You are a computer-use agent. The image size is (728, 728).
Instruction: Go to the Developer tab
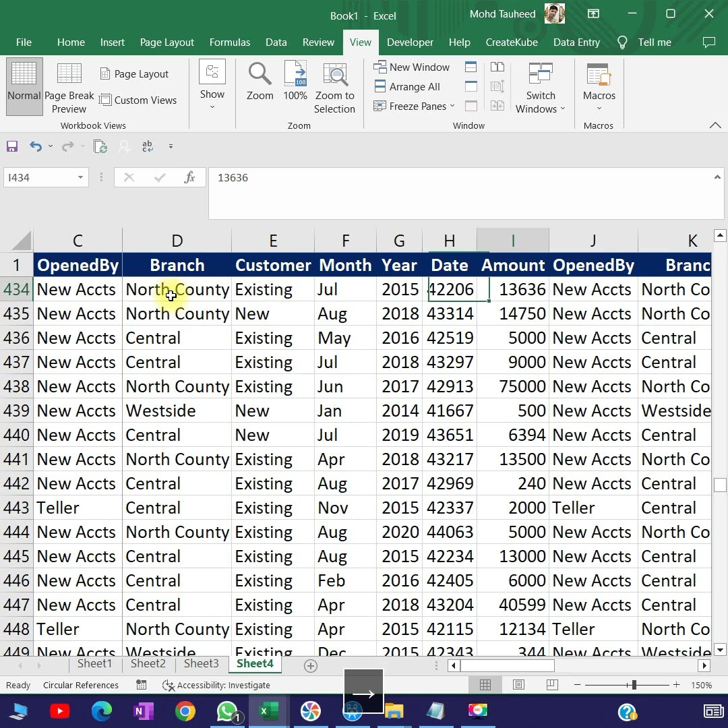(410, 42)
